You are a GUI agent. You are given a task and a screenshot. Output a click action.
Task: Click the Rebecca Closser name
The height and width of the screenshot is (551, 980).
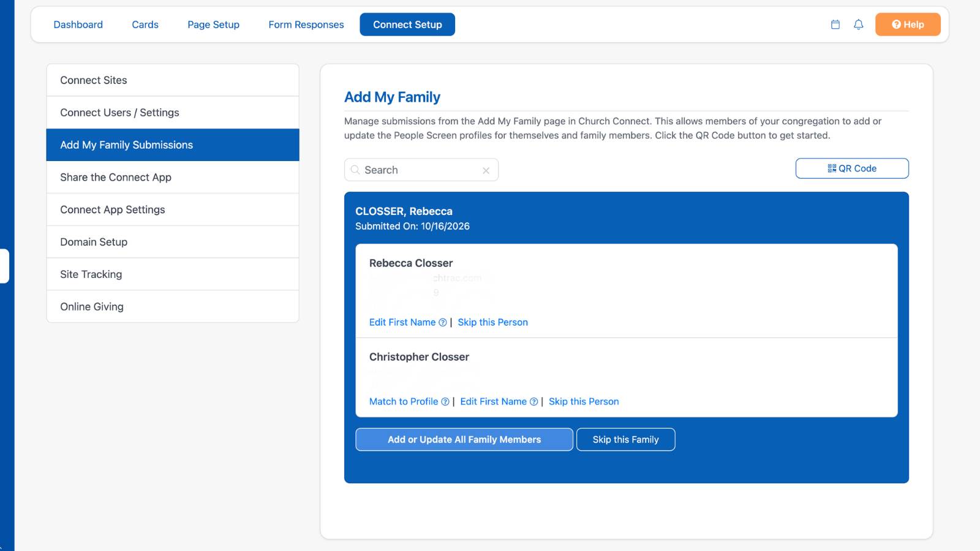411,263
